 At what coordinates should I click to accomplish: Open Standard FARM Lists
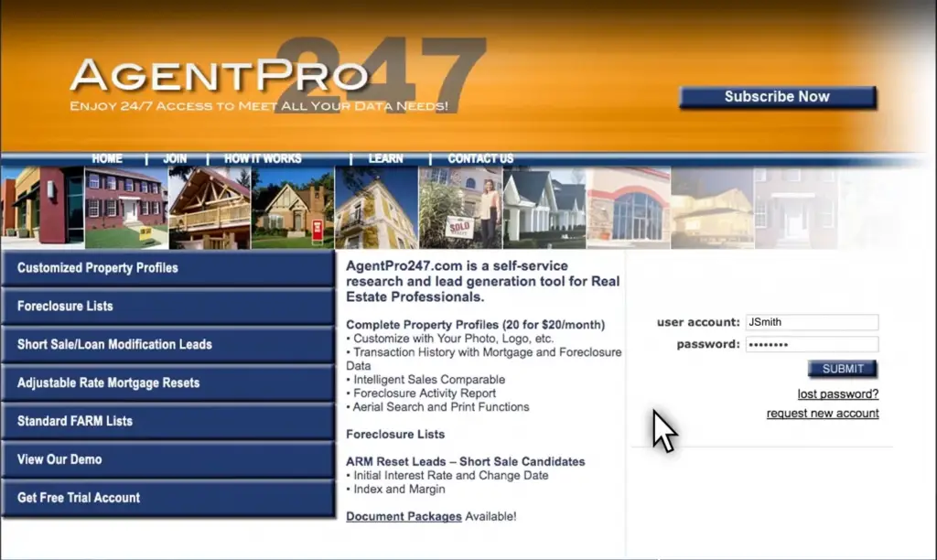168,421
